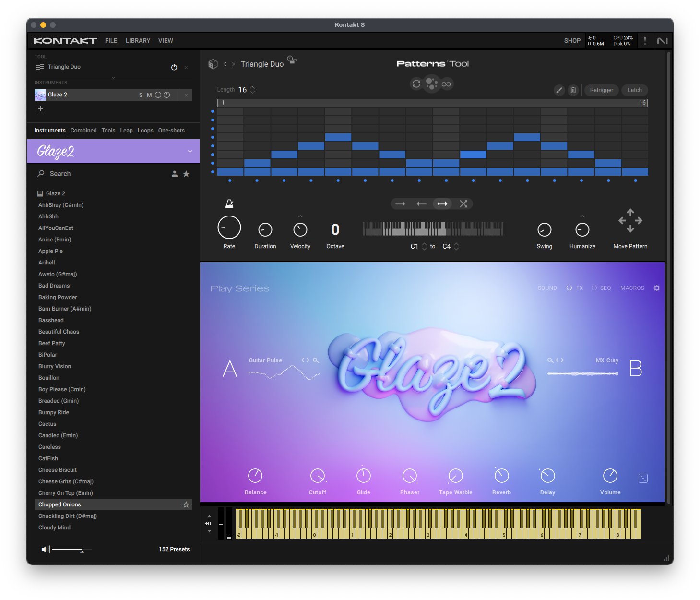Click the arrows icon next to MX Cray
Viewport: 700px width, 600px height.
pos(559,360)
